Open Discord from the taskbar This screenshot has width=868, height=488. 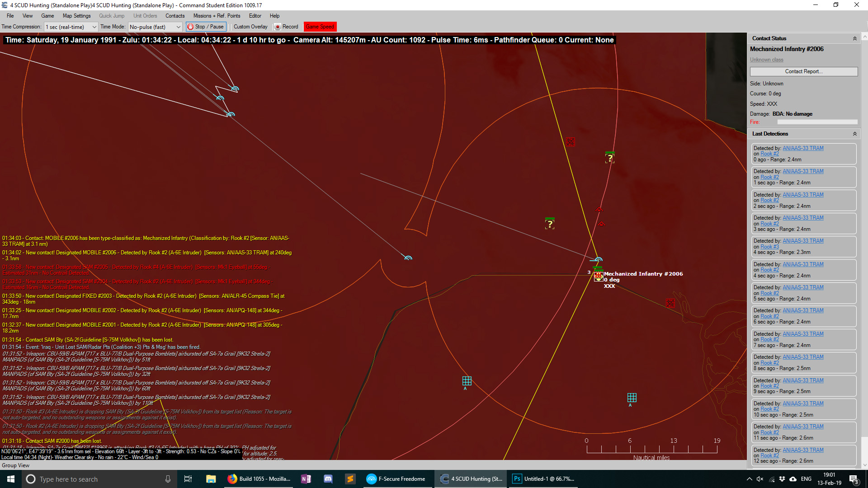[x=328, y=479]
